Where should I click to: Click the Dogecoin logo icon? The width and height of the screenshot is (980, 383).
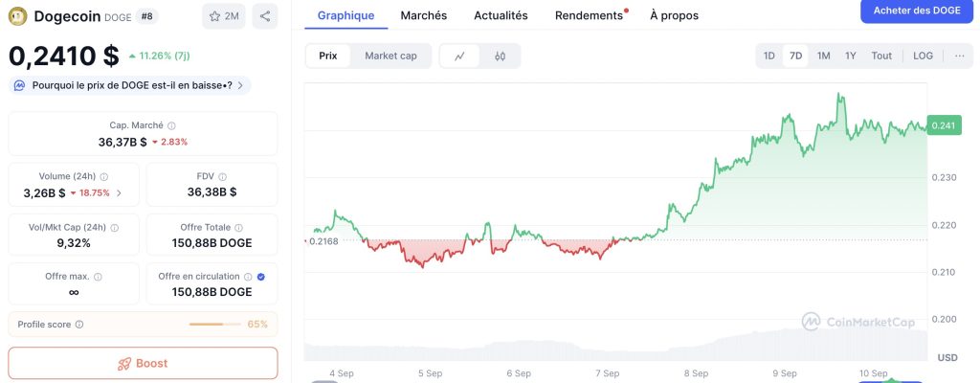tap(18, 16)
